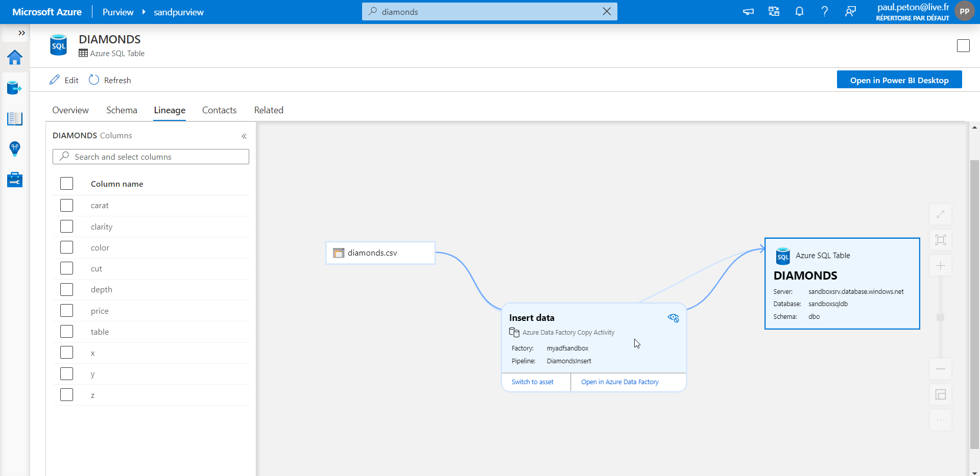Open the notifications bell icon
The width and height of the screenshot is (980, 476).
tap(799, 11)
